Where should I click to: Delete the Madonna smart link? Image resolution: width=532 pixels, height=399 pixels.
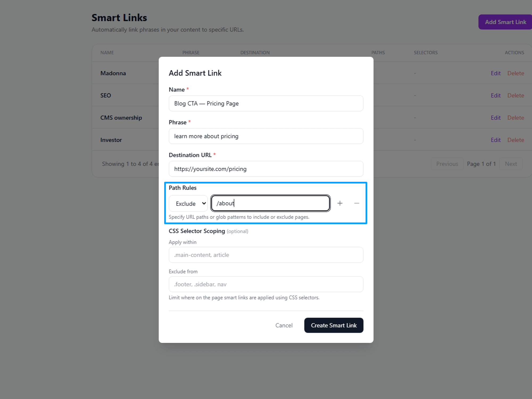516,73
